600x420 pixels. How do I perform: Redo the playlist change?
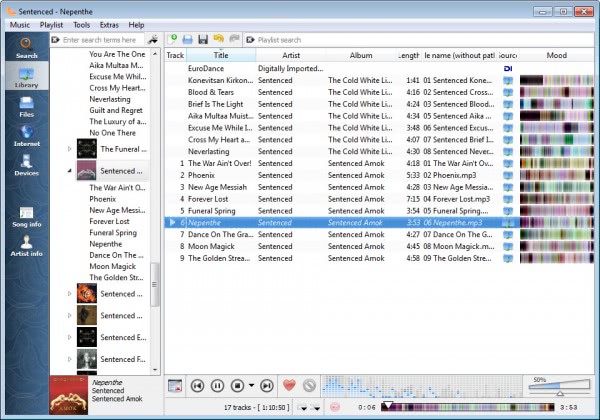(234, 39)
